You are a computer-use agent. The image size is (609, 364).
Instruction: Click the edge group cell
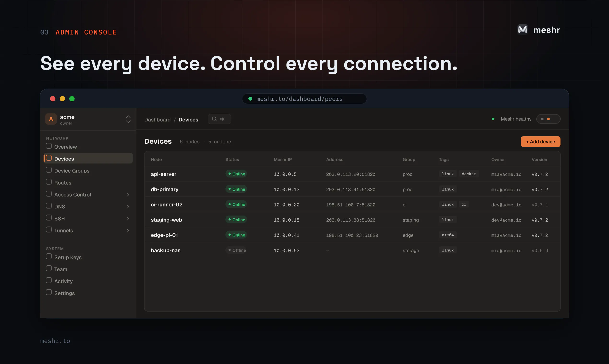(x=408, y=235)
